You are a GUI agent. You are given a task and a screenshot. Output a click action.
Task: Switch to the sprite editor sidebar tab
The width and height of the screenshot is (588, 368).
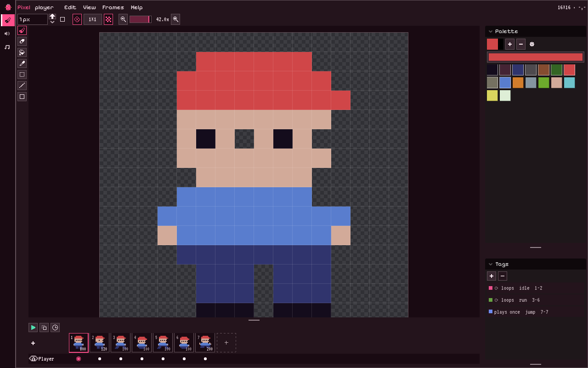(x=8, y=20)
